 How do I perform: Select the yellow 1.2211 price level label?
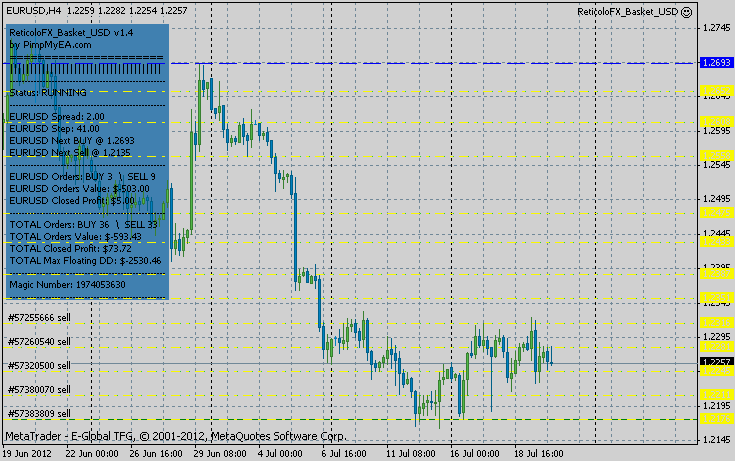[x=716, y=394]
